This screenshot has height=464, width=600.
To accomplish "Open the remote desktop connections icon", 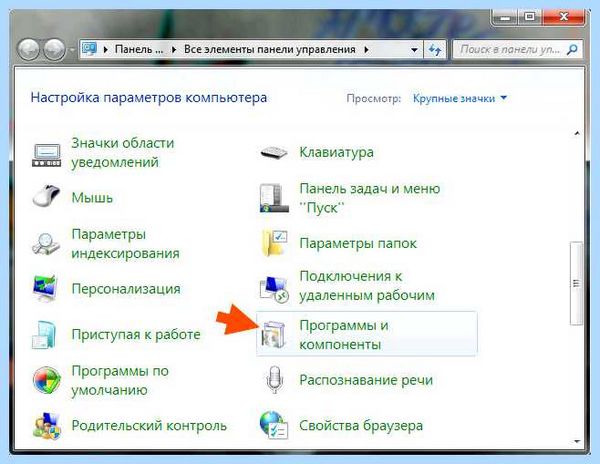I will click(274, 289).
